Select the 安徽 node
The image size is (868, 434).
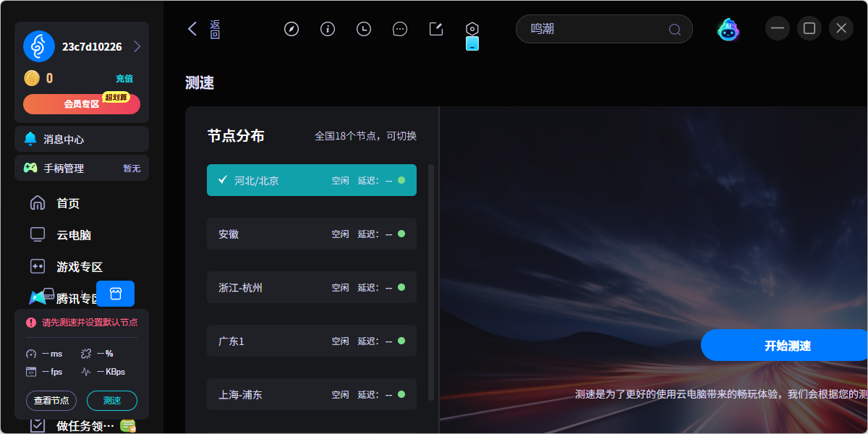click(312, 234)
